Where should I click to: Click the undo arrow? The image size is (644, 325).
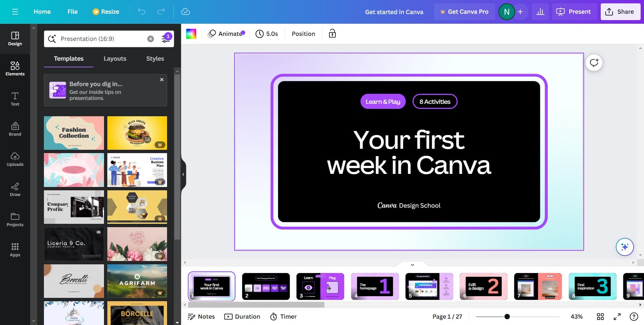(x=142, y=12)
